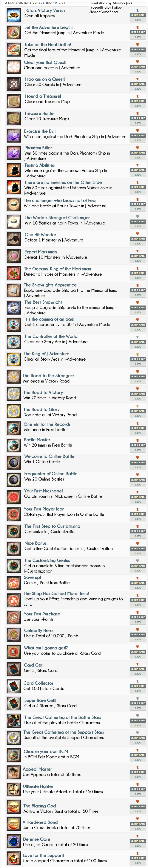The height and width of the screenshot is (868, 148).
Task: Open the 'Let the Adventure begin!' trophy title
Action: (48, 27)
